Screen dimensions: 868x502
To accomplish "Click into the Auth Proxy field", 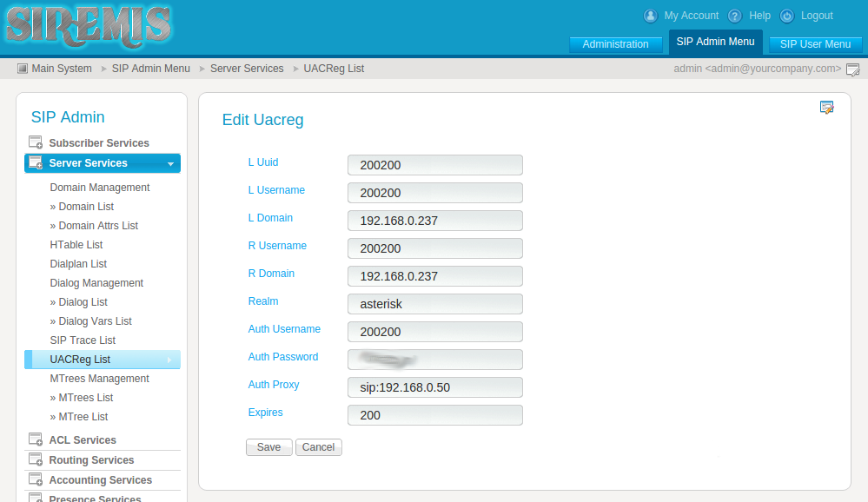I will (x=435, y=387).
